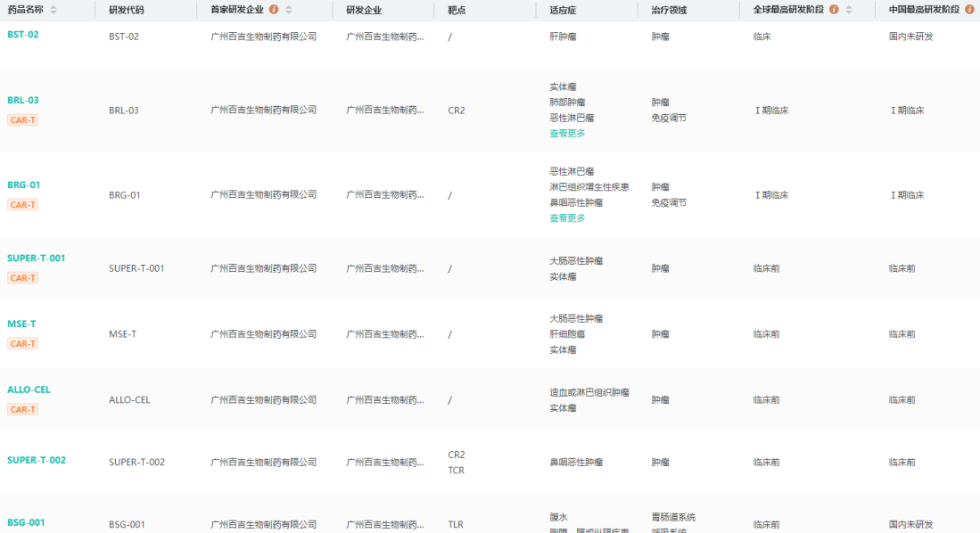The image size is (980, 533).
Task: Click TCR target in SUPER-T-002 row
Action: (x=457, y=471)
